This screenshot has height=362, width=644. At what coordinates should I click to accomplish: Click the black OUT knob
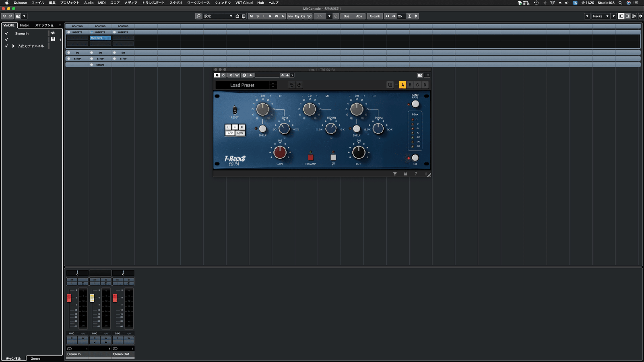click(x=359, y=152)
